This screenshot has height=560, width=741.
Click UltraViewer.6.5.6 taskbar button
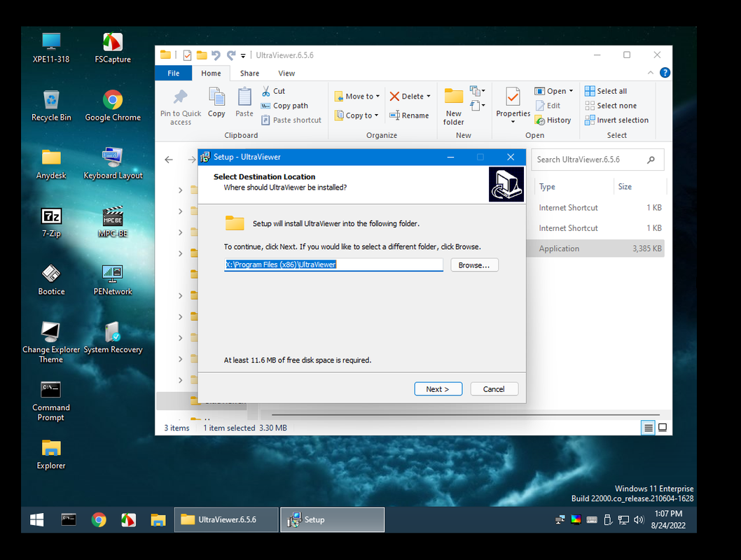coord(226,520)
